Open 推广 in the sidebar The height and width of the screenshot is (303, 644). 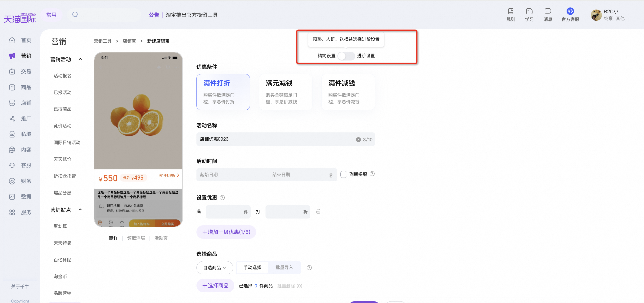[20, 119]
